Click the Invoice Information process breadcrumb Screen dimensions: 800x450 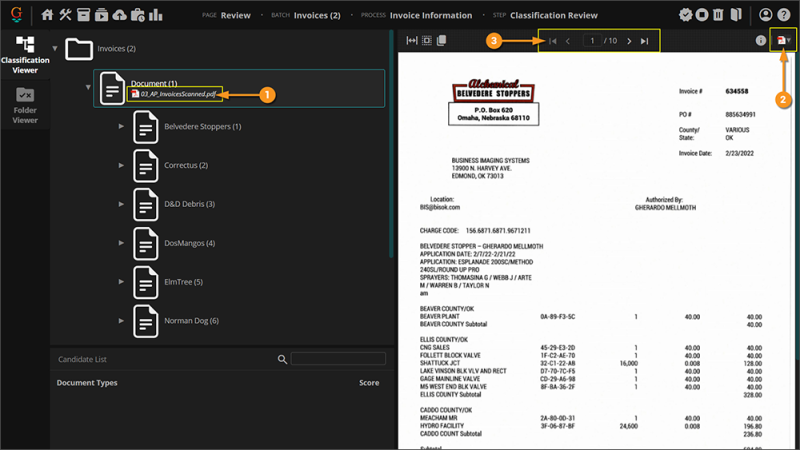click(x=431, y=15)
